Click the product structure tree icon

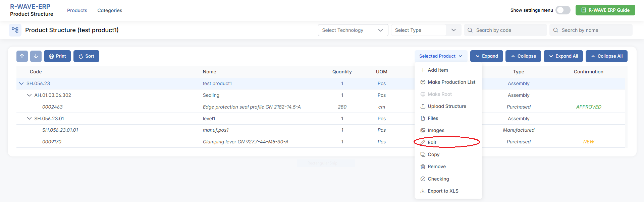point(15,30)
